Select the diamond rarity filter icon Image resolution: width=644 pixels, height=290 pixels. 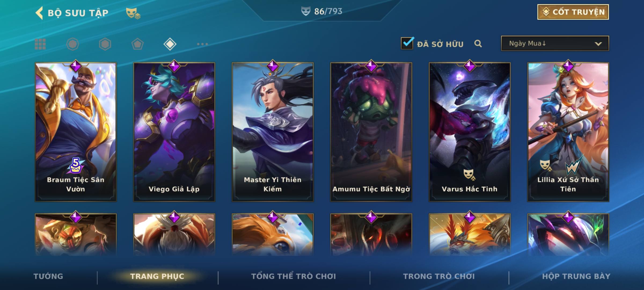point(170,44)
